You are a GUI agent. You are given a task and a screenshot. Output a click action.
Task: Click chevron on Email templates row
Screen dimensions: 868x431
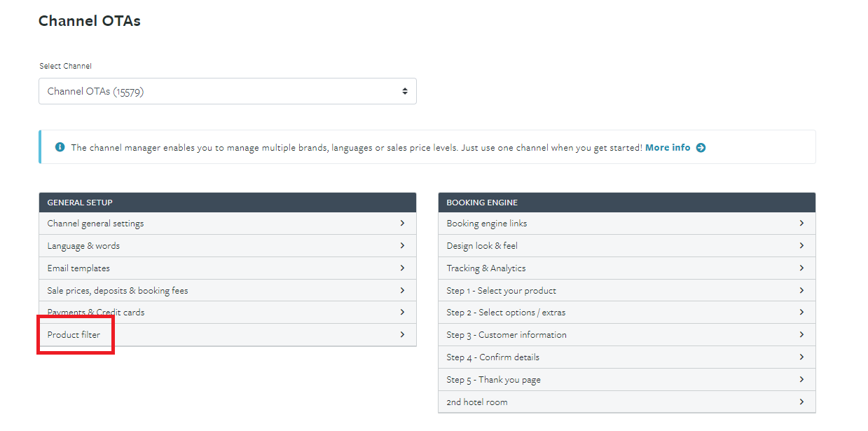click(x=402, y=268)
